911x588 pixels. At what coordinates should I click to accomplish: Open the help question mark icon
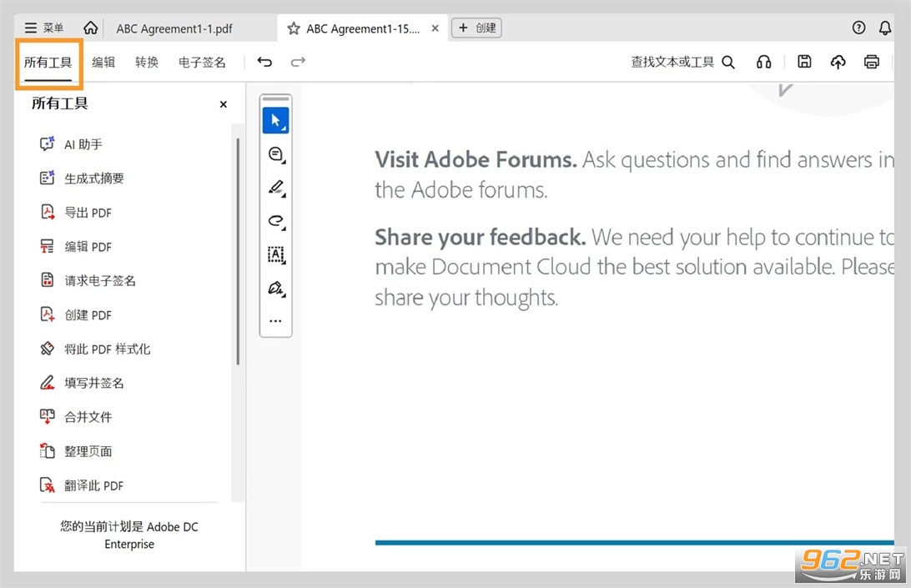pos(858,28)
